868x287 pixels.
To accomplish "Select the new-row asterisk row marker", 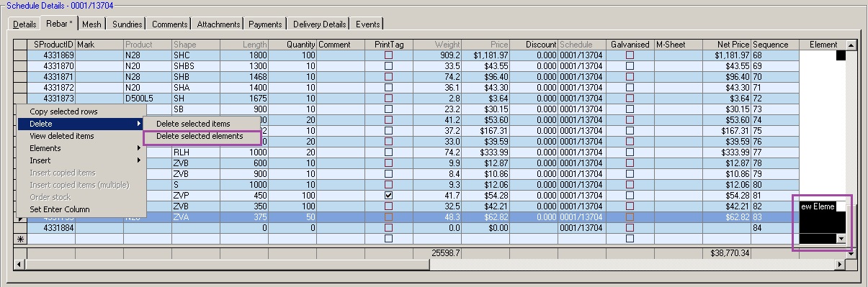I will pyautogui.click(x=20, y=238).
